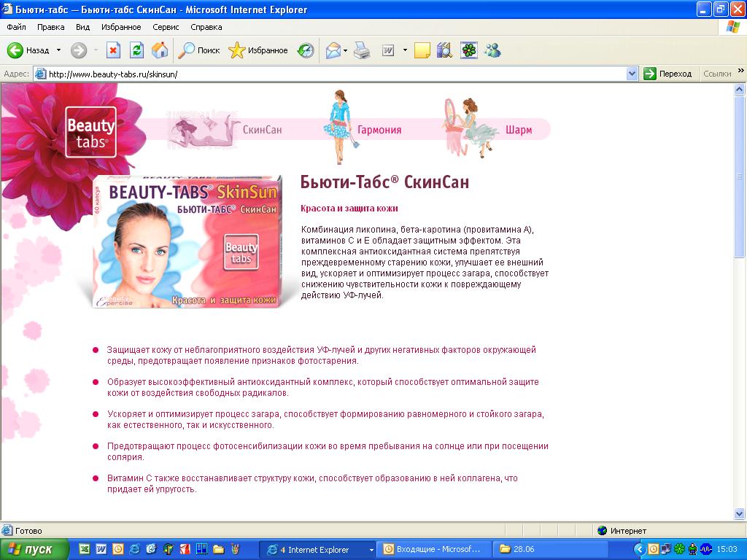
Task: Open the folder icon in quick launch
Action: tap(219, 549)
